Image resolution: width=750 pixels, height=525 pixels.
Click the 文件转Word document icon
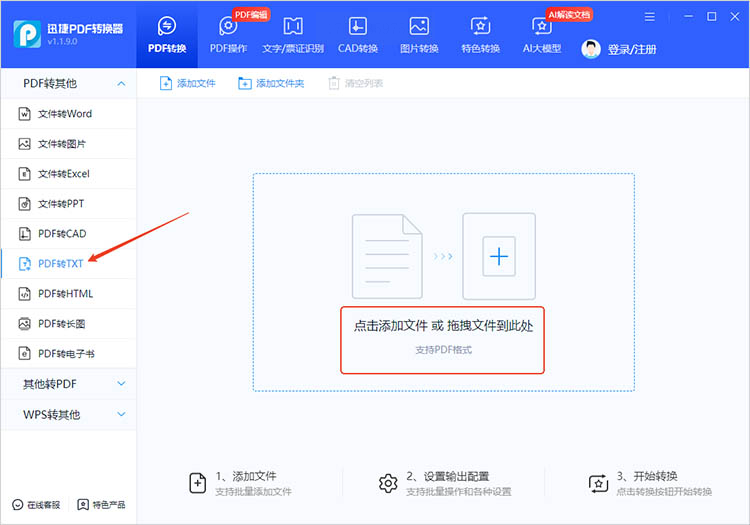24,114
